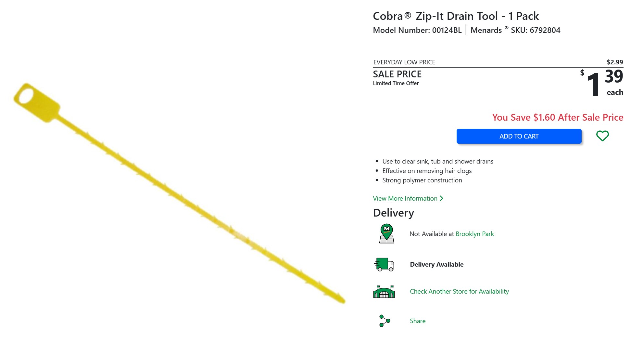Open View More Information link

point(405,198)
